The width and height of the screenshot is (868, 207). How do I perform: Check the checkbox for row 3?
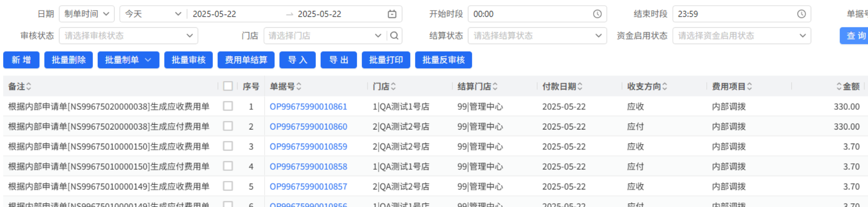pyautogui.click(x=228, y=146)
